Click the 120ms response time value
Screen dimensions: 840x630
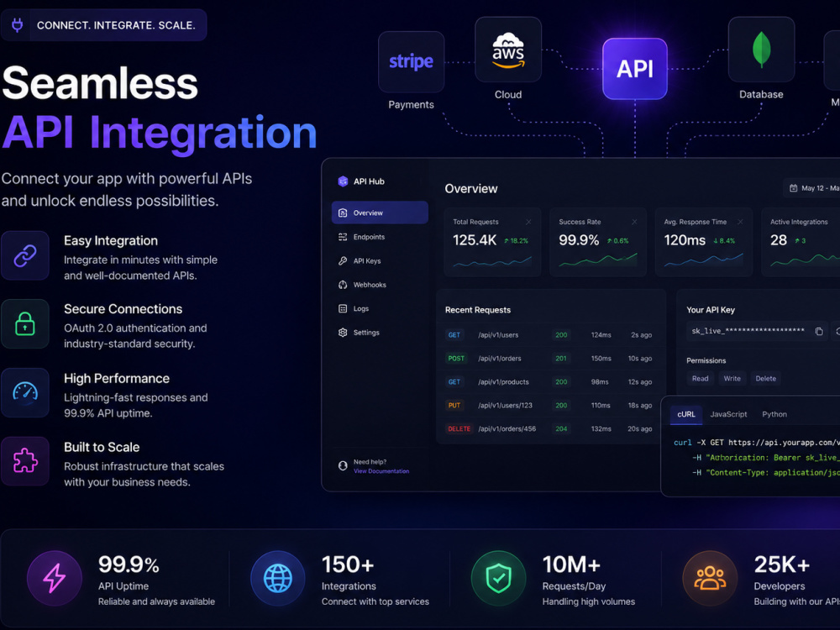pos(685,240)
